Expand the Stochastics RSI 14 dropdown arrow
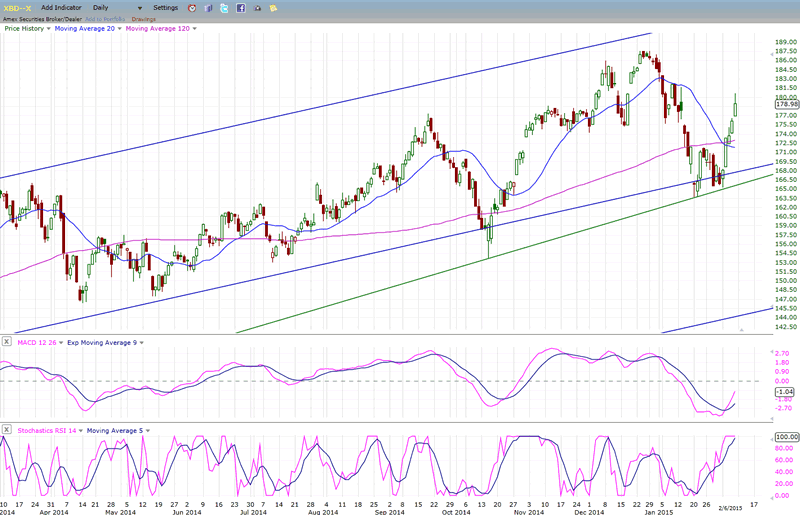The height and width of the screenshot is (515, 800). point(81,431)
